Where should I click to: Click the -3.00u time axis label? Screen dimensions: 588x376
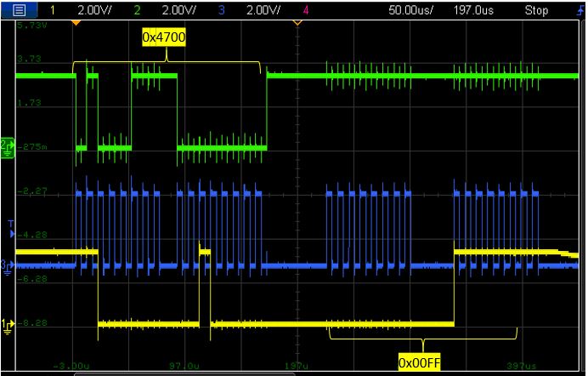(71, 366)
